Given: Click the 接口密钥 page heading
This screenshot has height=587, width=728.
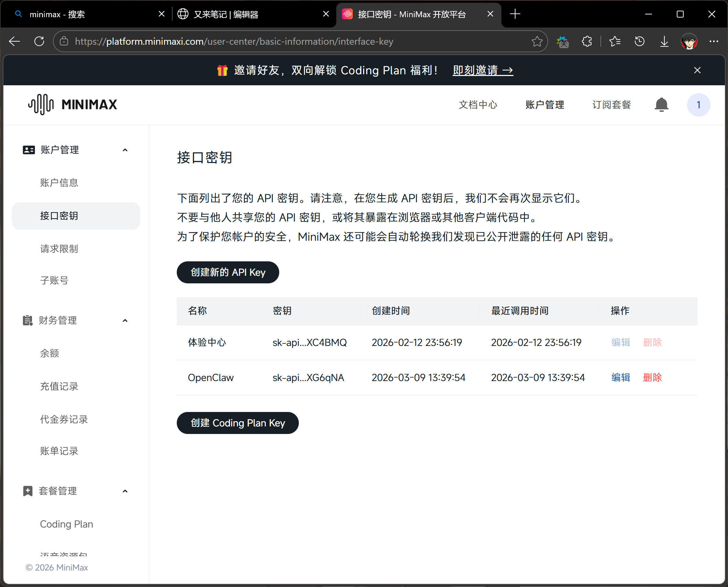Looking at the screenshot, I should point(205,157).
